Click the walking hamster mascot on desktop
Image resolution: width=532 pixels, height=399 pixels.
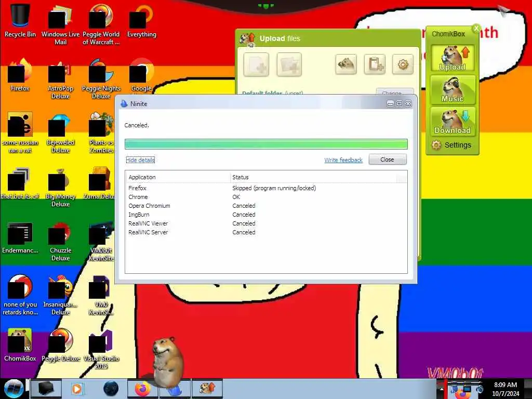(x=167, y=362)
